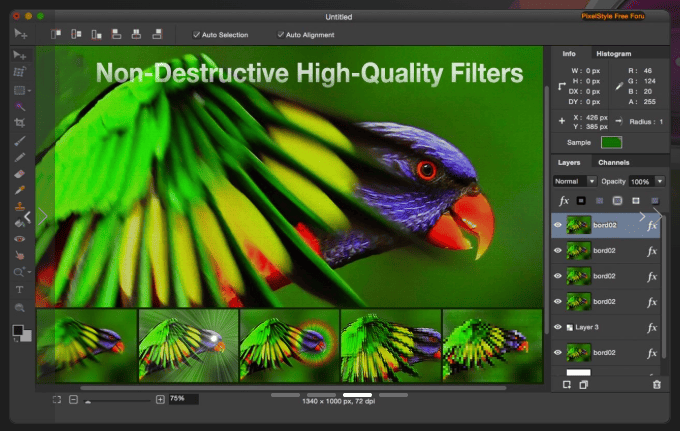Select the Eraser tool

click(20, 174)
